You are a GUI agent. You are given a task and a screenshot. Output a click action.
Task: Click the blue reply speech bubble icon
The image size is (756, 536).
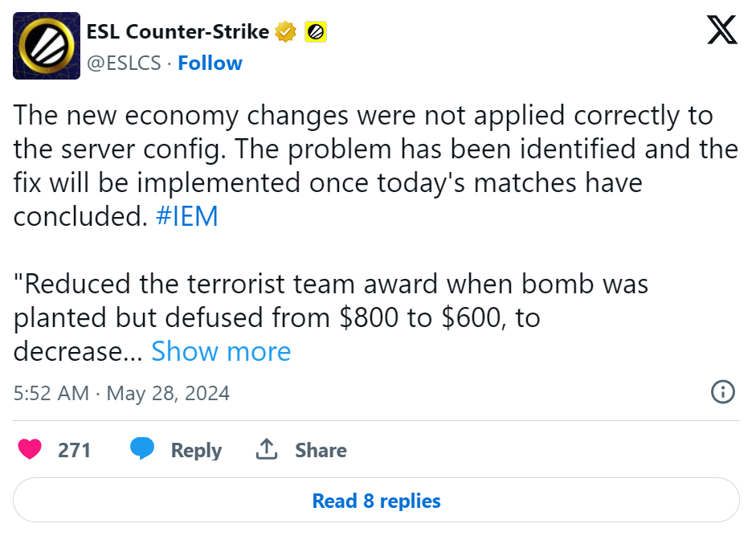tap(143, 450)
